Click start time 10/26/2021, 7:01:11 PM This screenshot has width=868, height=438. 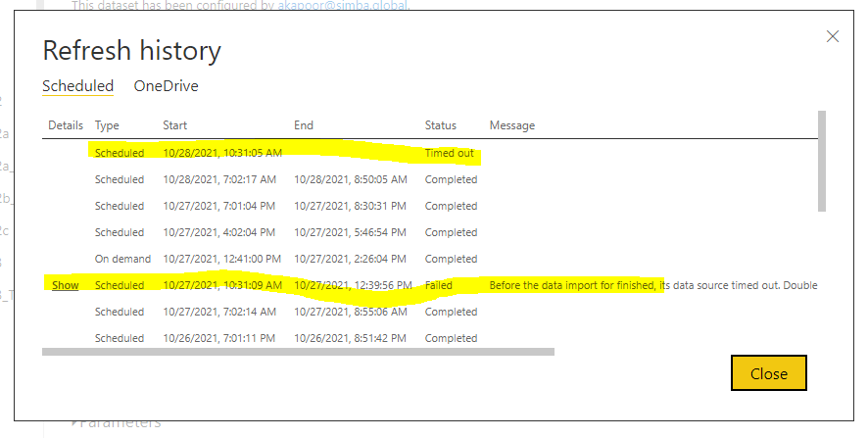coord(218,338)
